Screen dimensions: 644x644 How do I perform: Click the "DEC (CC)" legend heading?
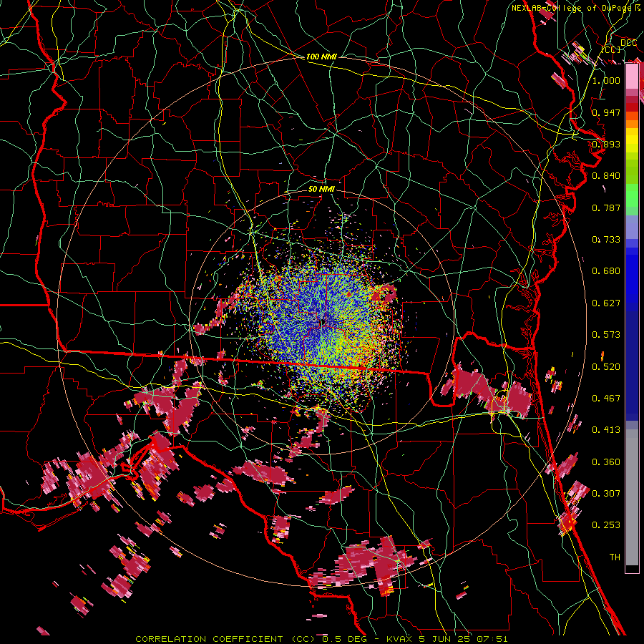tap(618, 46)
